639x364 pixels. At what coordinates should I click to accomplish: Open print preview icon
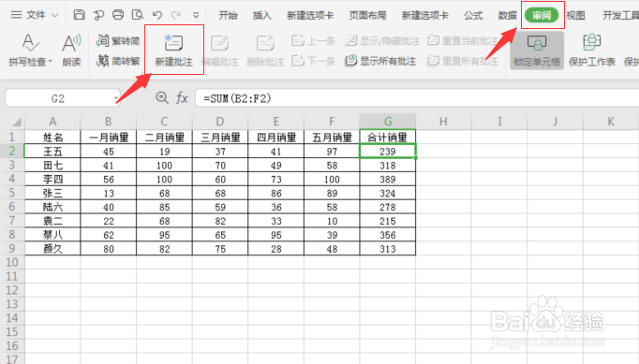138,15
